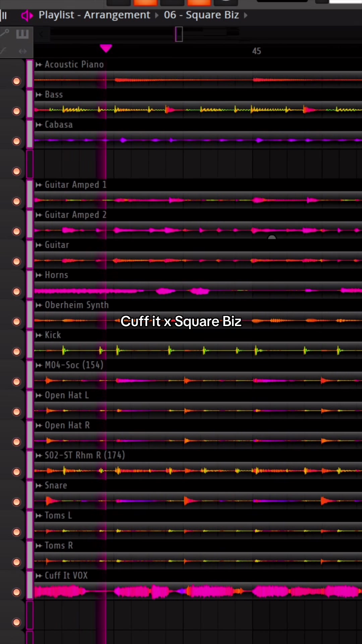The width and height of the screenshot is (362, 644).
Task: Select the Kick track color strip
Action: click(29, 344)
